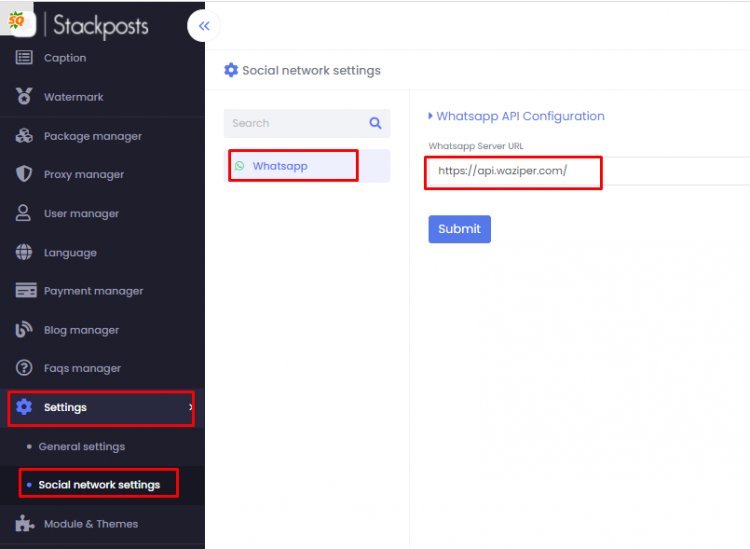Go to Package manager
The width and height of the screenshot is (750, 549).
pos(102,136)
